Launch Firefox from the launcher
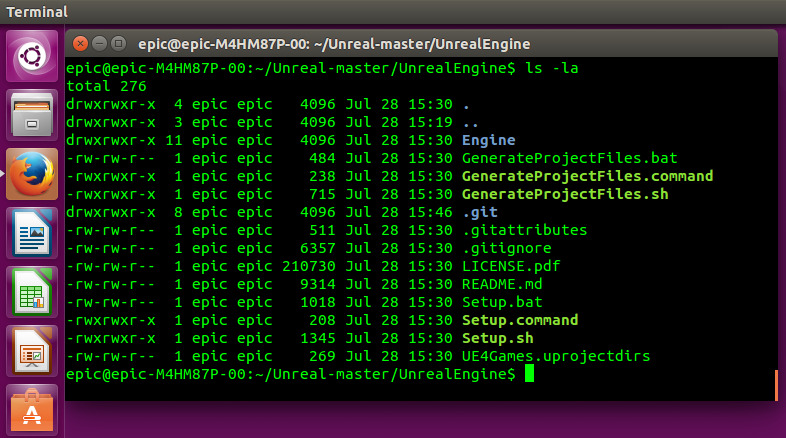 pyautogui.click(x=32, y=174)
